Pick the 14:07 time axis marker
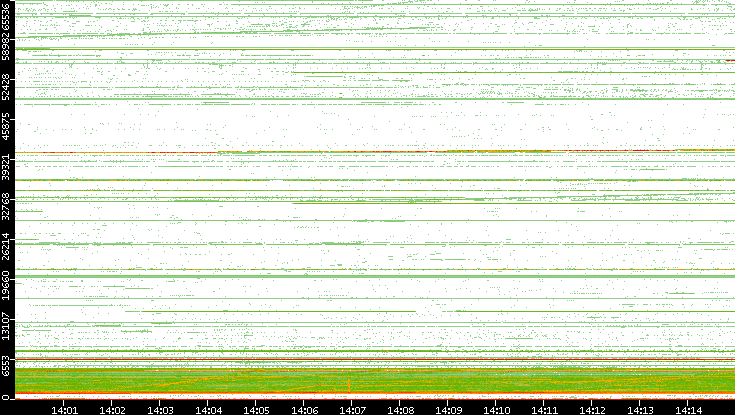The height and width of the screenshot is (415, 735). (x=352, y=410)
